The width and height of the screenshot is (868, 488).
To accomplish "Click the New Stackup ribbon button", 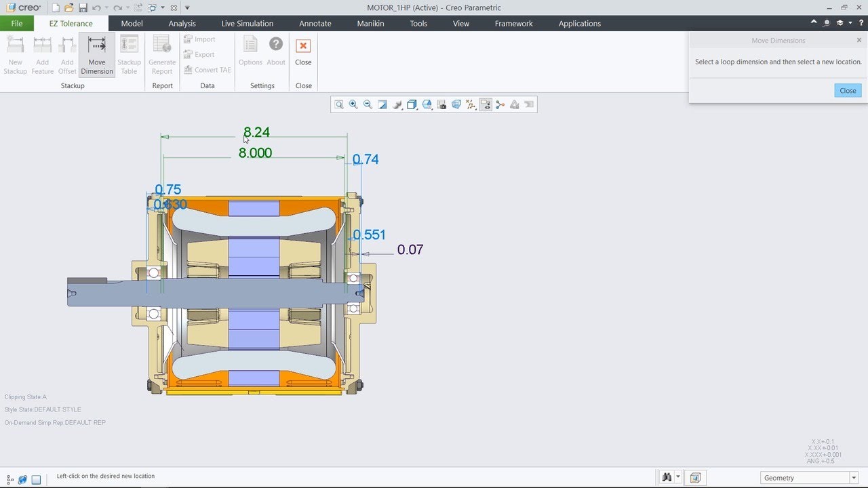I will [x=15, y=56].
